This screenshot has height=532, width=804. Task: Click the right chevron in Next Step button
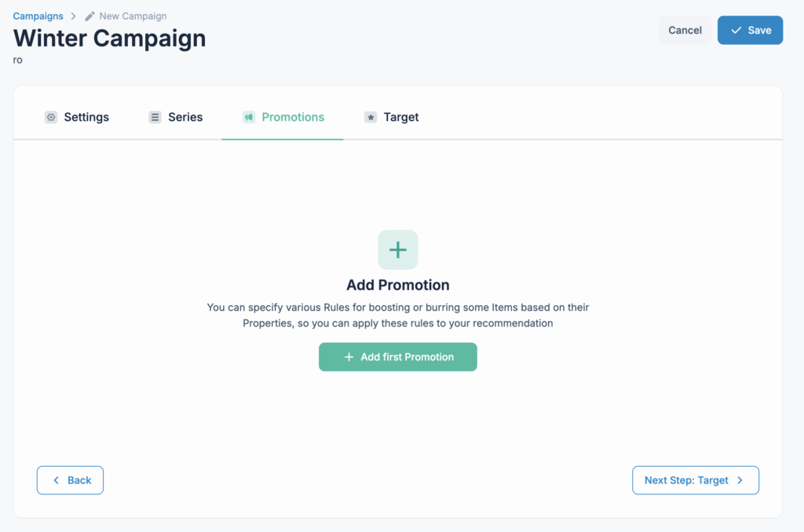(740, 480)
